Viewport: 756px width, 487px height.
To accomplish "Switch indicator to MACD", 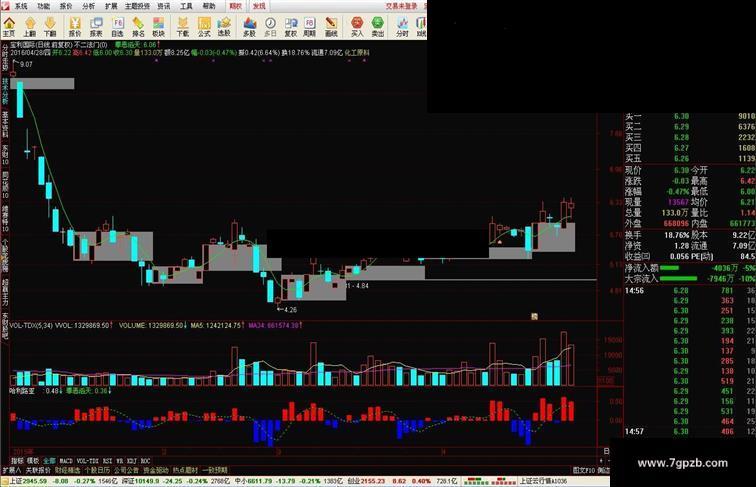I will click(66, 461).
